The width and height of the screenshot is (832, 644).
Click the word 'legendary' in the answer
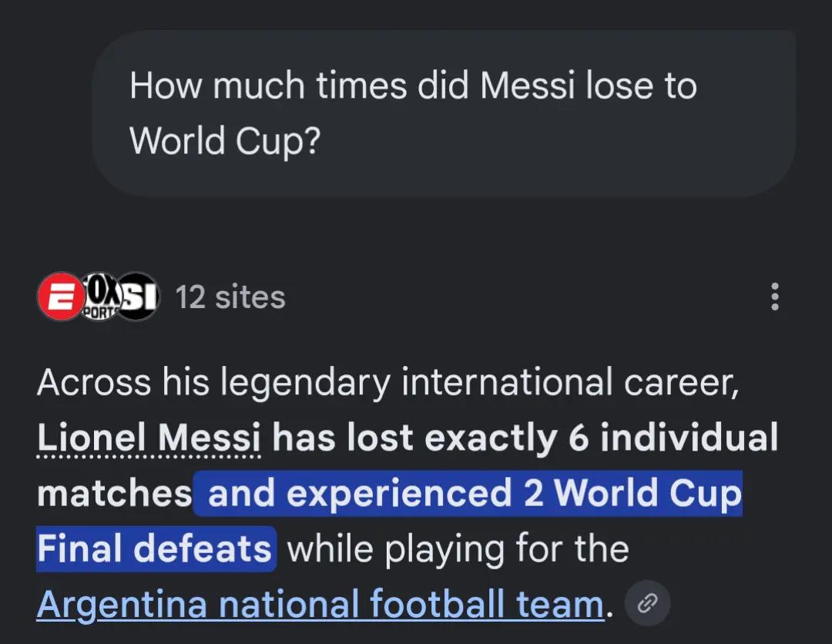(305, 384)
